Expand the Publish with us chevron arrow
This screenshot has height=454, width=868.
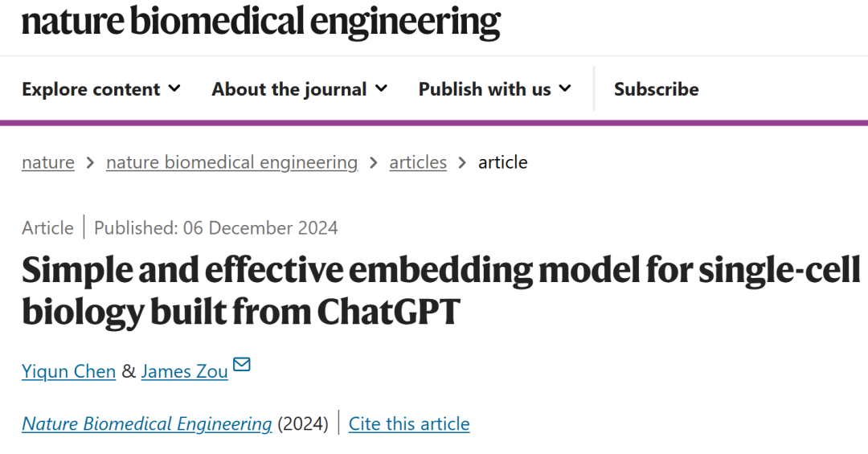click(x=565, y=88)
